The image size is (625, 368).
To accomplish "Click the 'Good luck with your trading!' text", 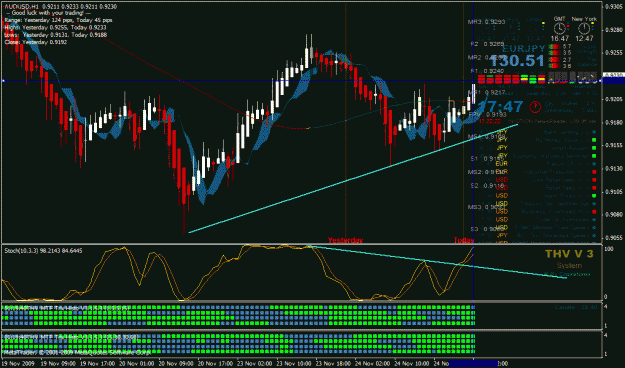I will 48,13.
